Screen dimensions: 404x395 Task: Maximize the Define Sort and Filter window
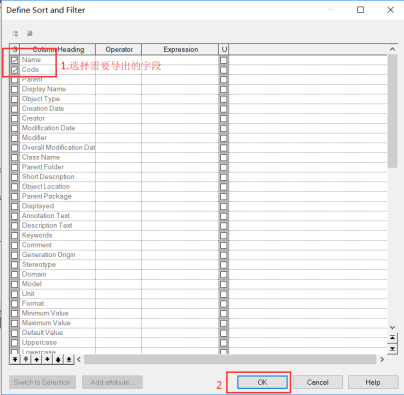360,10
